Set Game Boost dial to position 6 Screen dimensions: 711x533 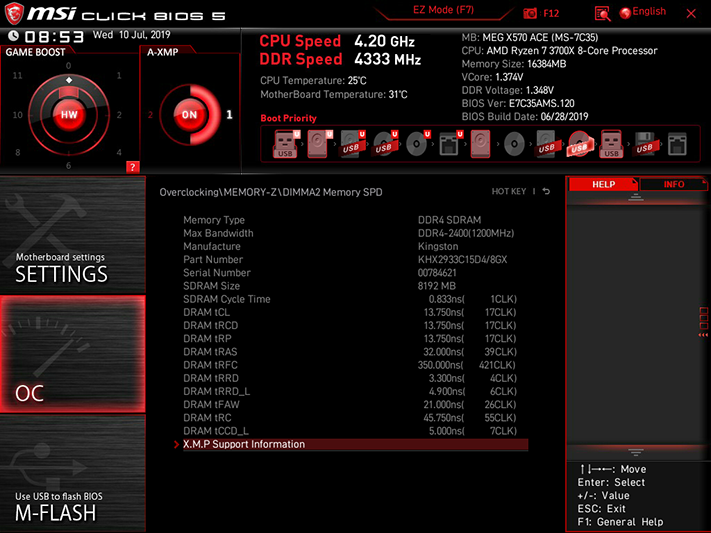(x=68, y=166)
